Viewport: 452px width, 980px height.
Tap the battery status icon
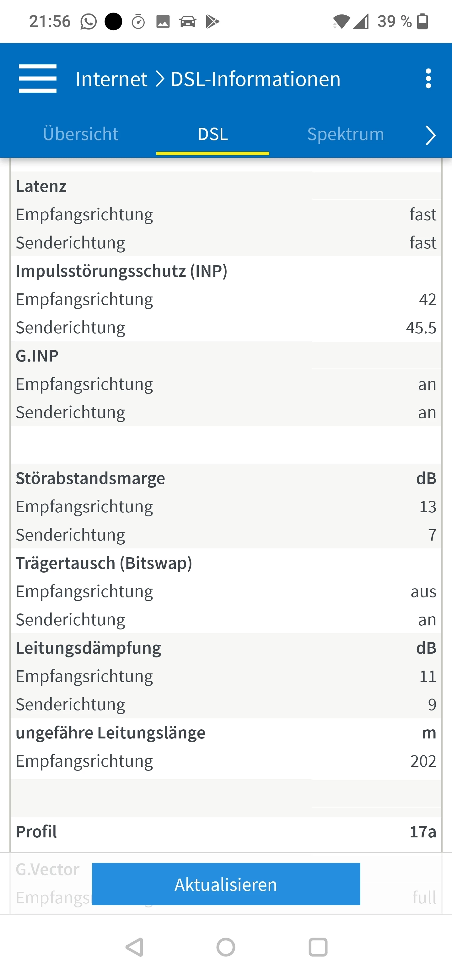pyautogui.click(x=423, y=22)
